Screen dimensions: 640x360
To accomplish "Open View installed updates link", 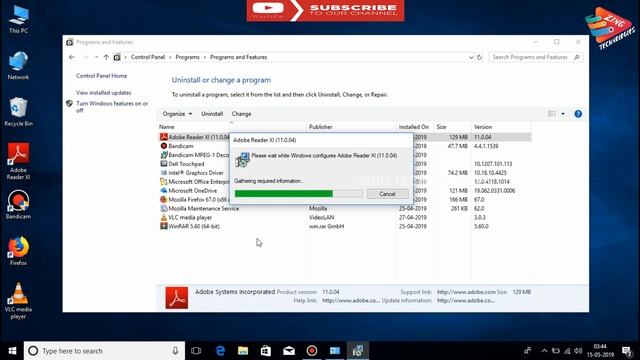I will click(x=104, y=93).
